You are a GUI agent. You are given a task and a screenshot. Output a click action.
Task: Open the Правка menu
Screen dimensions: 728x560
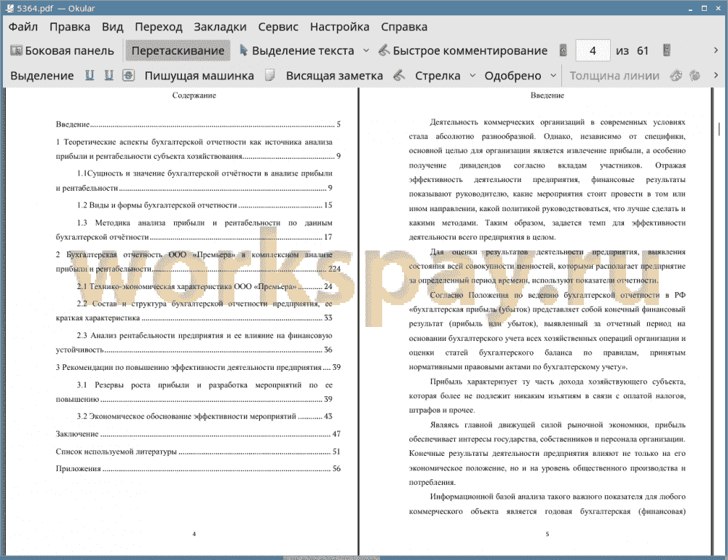(x=70, y=27)
